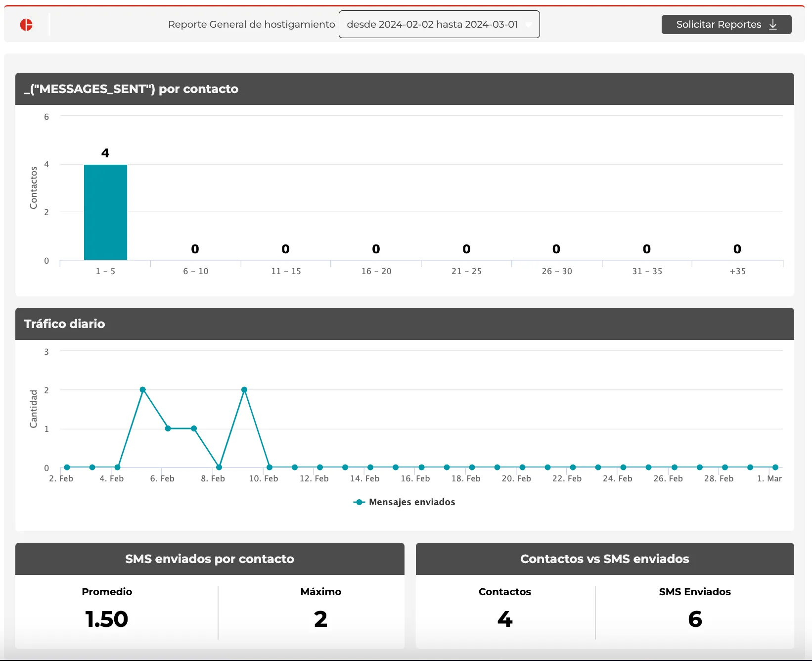Click the '26 – 30' axis category label
The width and height of the screenshot is (812, 661).
point(557,271)
